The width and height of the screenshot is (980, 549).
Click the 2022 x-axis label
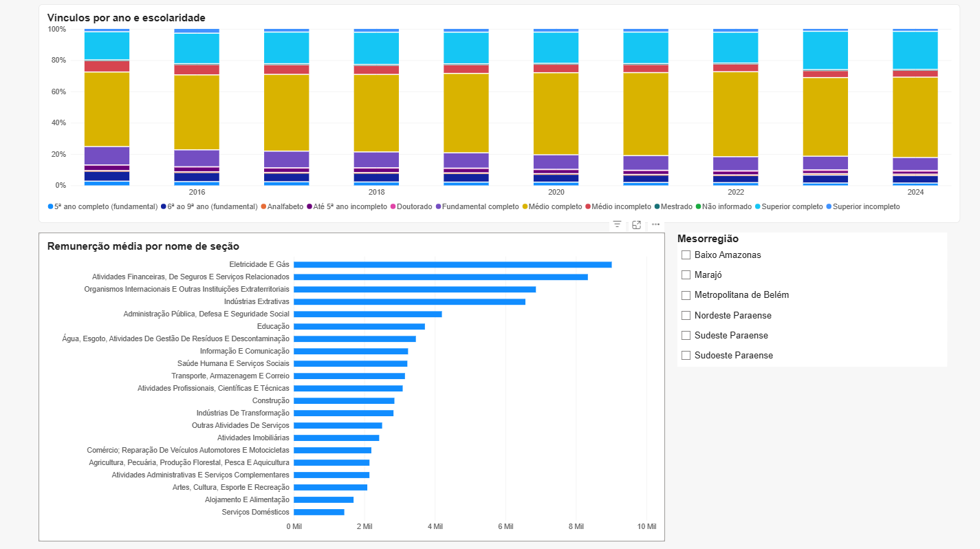point(736,193)
